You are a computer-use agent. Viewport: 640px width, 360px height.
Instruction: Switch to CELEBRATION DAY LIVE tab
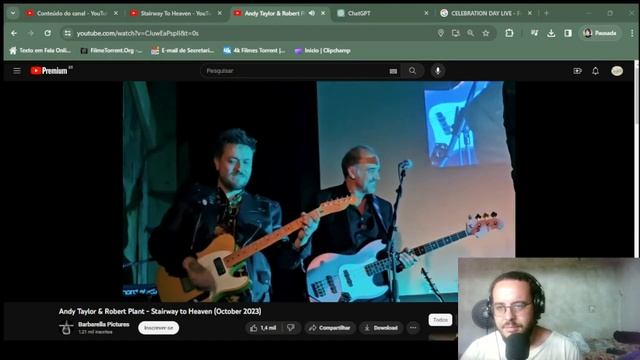(x=486, y=13)
